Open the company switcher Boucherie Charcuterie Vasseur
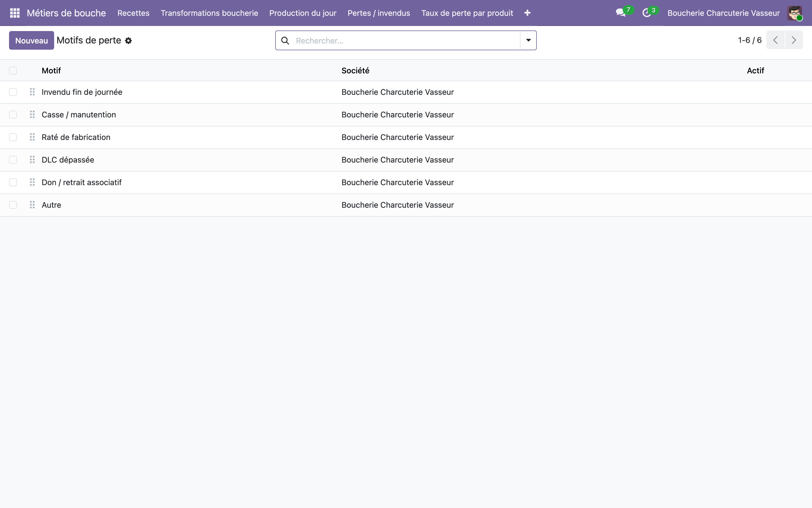Screen dimensions: 812x508 723,13
